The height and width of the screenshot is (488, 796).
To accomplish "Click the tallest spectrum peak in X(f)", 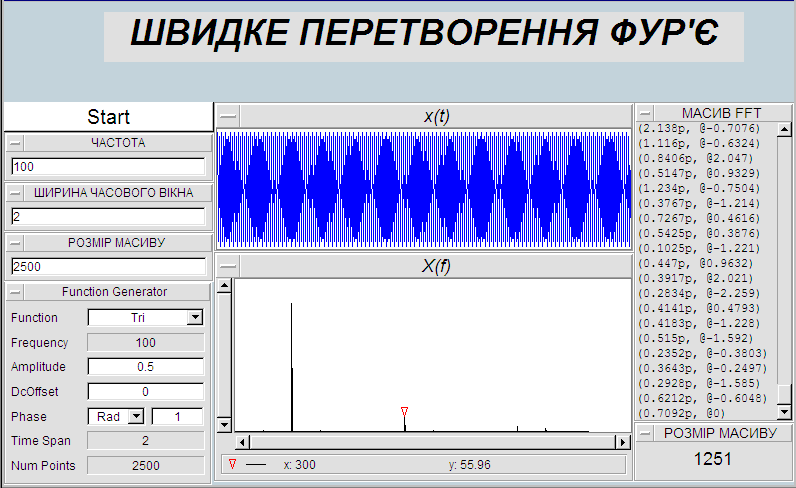I will [291, 366].
